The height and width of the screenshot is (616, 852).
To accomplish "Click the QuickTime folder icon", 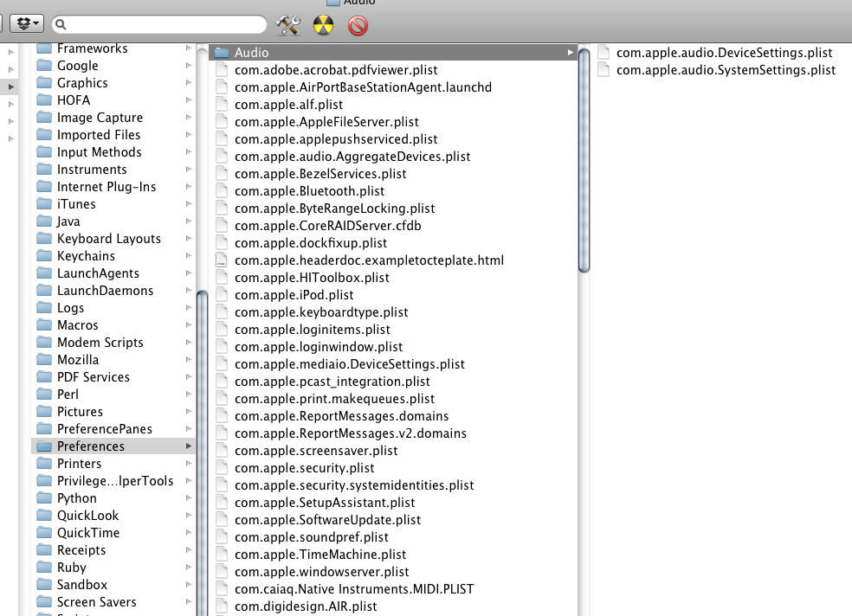I will point(44,533).
